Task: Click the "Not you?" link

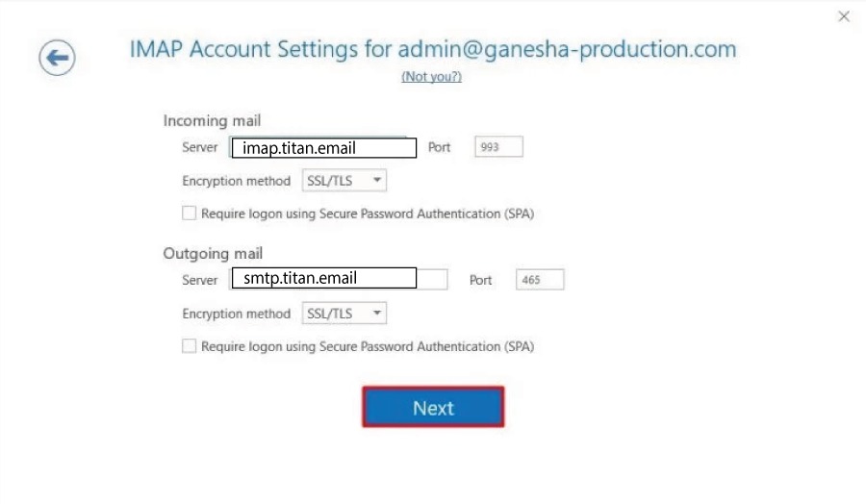Action: [x=431, y=77]
